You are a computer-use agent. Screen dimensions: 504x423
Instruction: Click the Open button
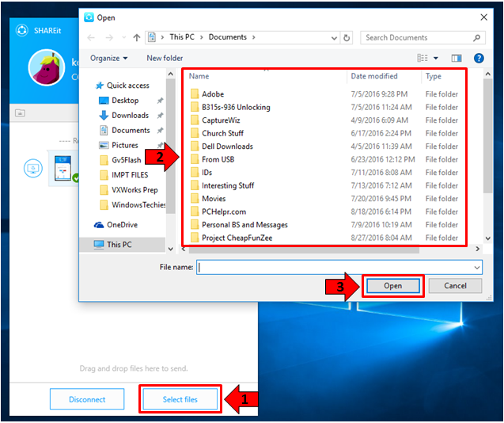pos(393,286)
